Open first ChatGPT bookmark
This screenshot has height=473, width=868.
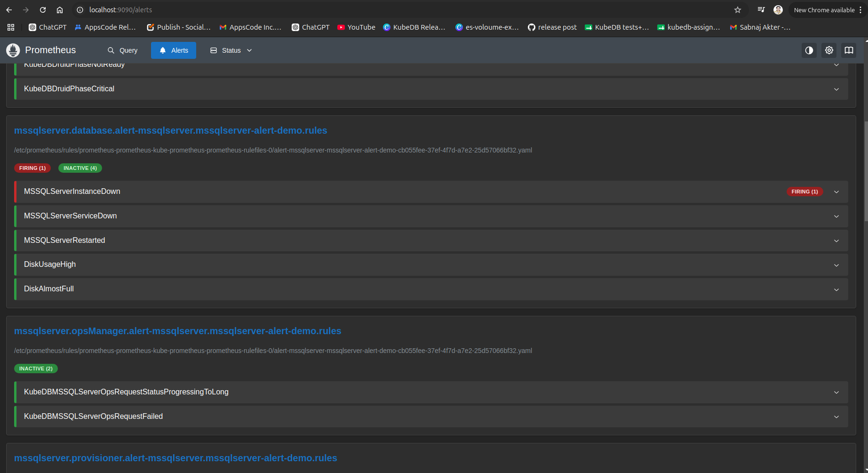coord(48,27)
